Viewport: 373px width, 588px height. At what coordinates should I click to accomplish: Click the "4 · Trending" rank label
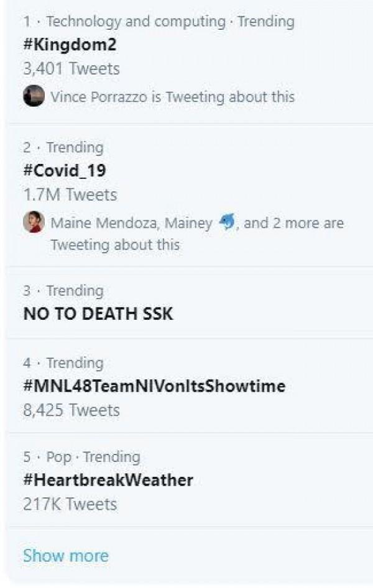63,363
